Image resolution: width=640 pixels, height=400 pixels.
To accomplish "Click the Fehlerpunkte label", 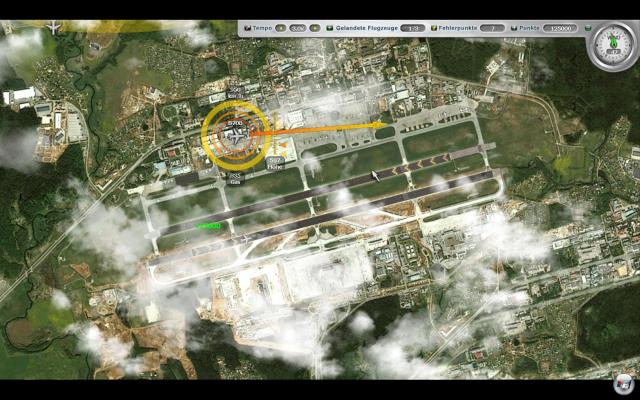I will click(458, 28).
